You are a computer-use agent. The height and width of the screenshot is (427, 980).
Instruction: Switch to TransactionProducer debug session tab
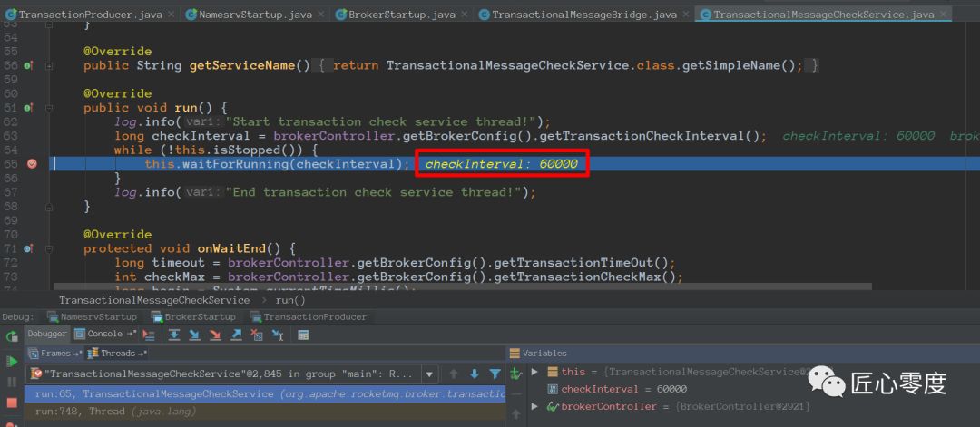pyautogui.click(x=309, y=317)
